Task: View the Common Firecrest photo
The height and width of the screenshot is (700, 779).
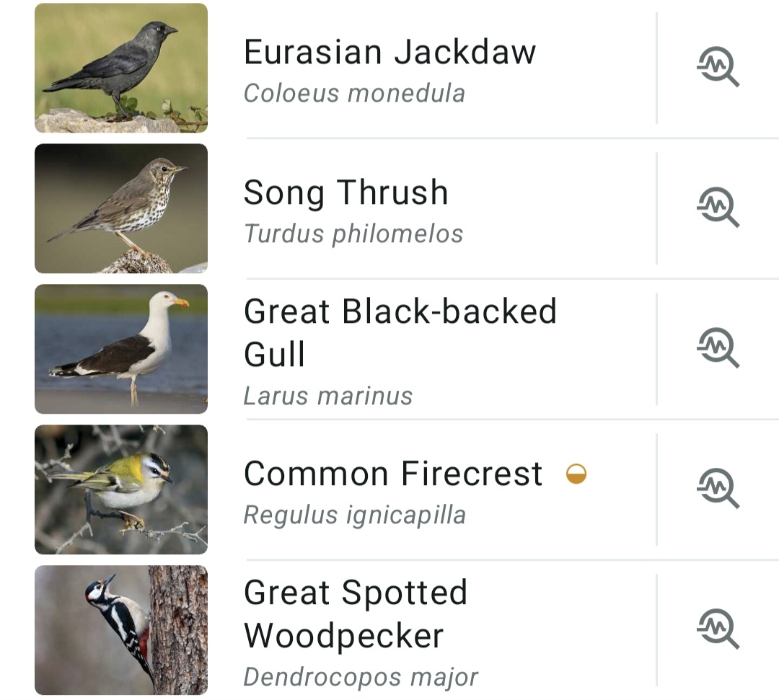Action: (121, 489)
